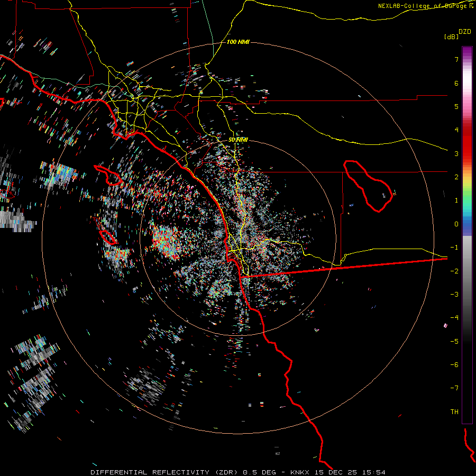Click the DZD legend title
Screen dimensions: 476x476
(465, 32)
